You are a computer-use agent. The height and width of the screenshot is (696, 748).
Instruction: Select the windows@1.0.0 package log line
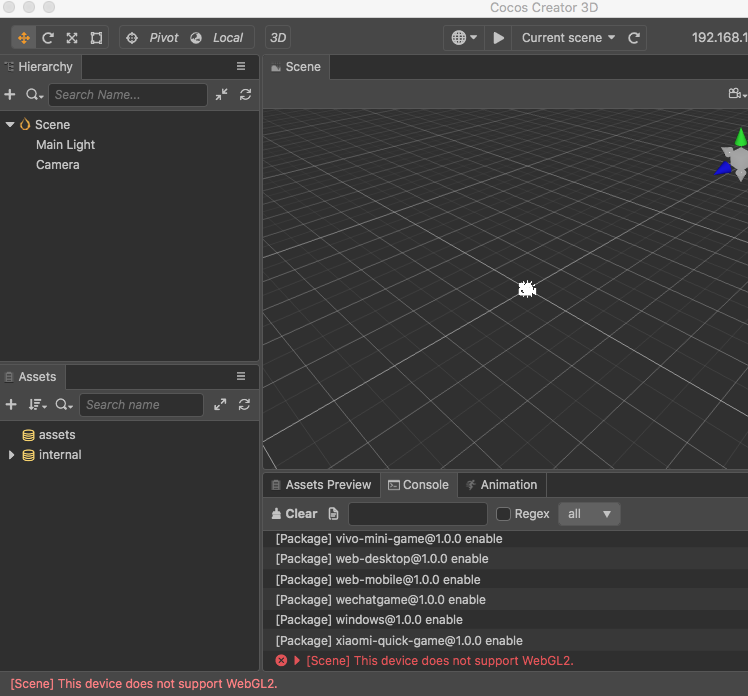pos(505,620)
